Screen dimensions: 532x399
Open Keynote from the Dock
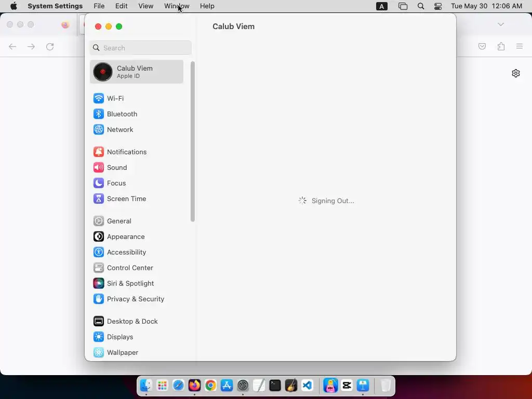click(x=363, y=385)
